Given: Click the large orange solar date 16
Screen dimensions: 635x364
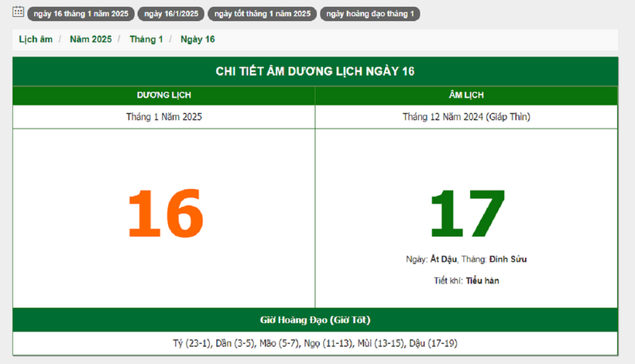Looking at the screenshot, I should (166, 214).
